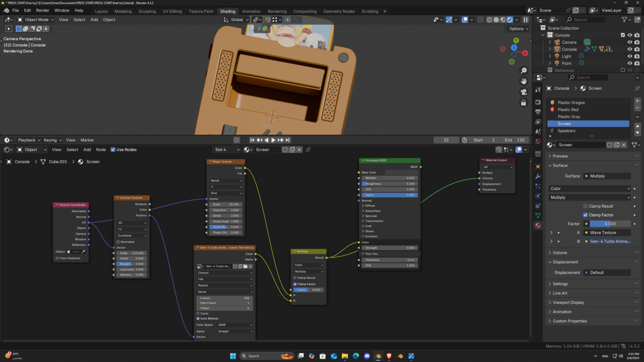
Task: Disable Auto Refresh on the Gen-4 Turbo node
Action: click(x=198, y=318)
